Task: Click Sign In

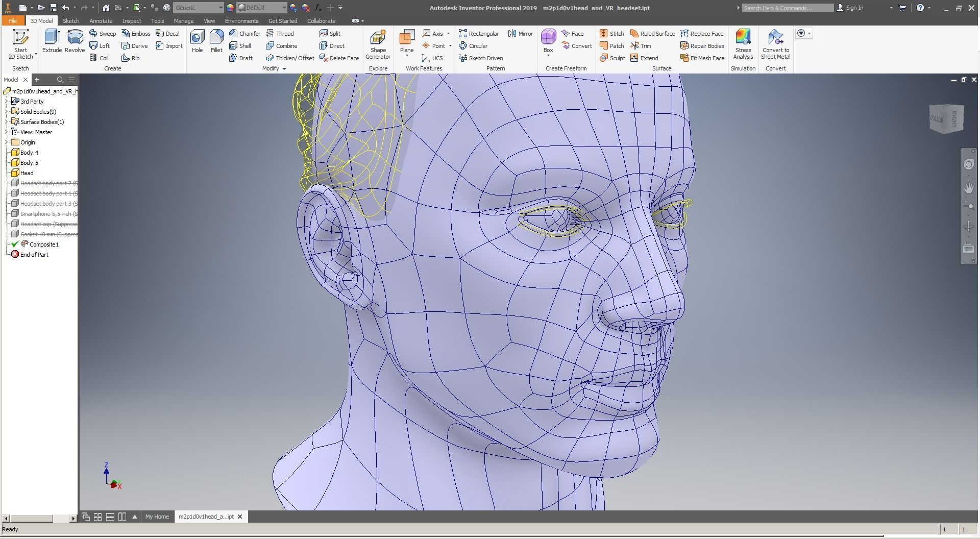Action: click(x=850, y=8)
